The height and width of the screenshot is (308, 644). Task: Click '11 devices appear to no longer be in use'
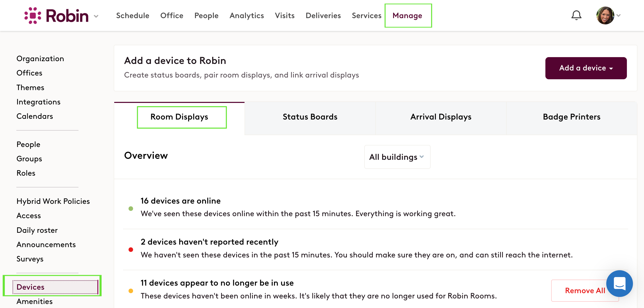pyautogui.click(x=217, y=283)
